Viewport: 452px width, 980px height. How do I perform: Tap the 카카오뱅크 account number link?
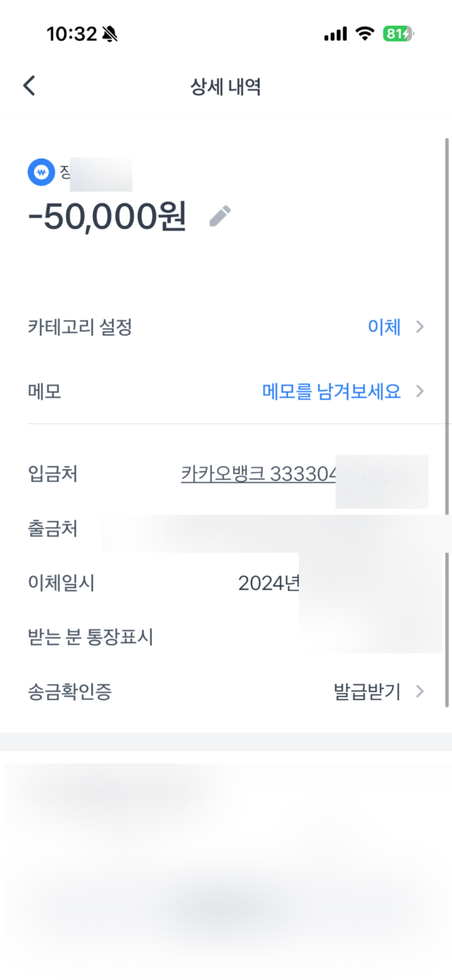tap(259, 474)
